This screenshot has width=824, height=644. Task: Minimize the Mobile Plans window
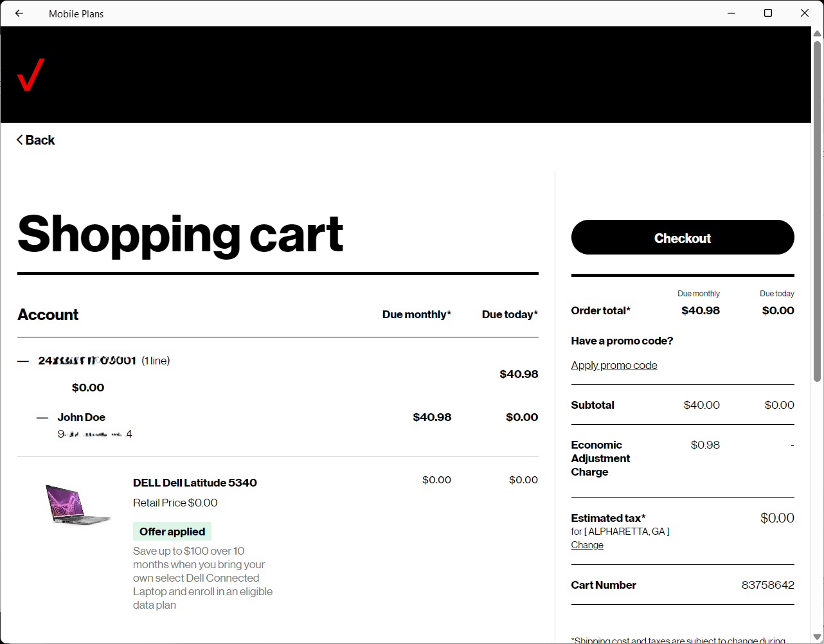coord(731,13)
